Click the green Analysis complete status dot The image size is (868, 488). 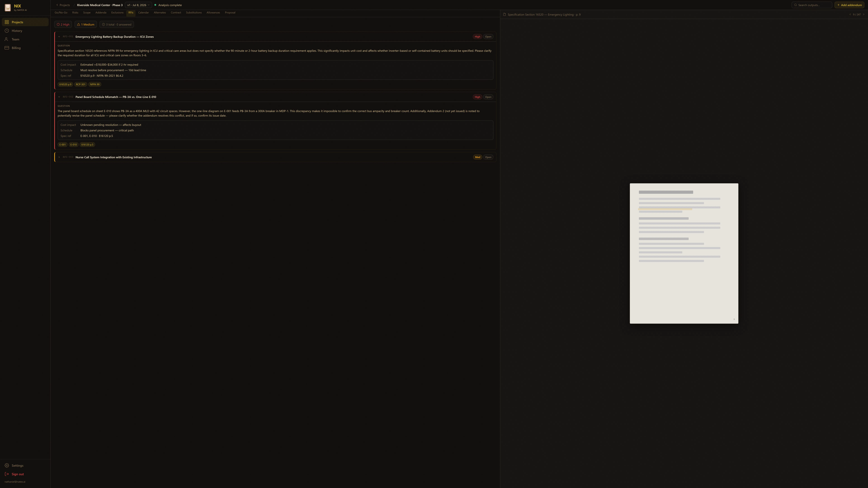coord(155,5)
